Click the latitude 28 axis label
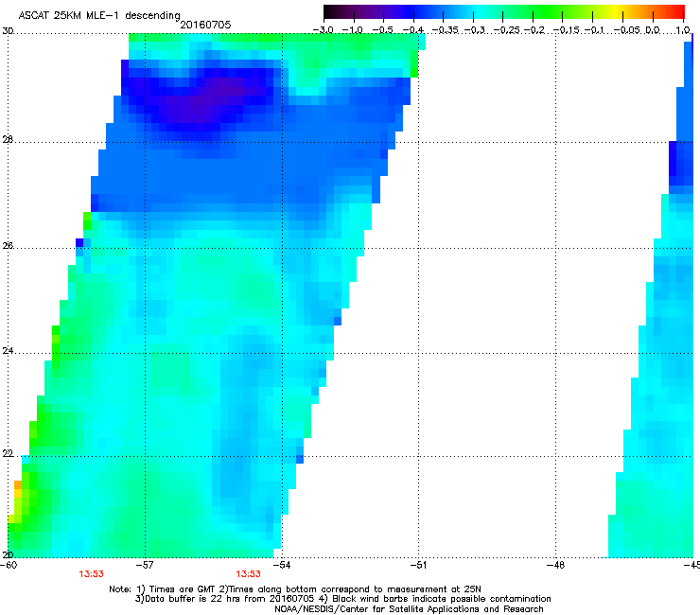The width and height of the screenshot is (700, 615). coord(8,140)
